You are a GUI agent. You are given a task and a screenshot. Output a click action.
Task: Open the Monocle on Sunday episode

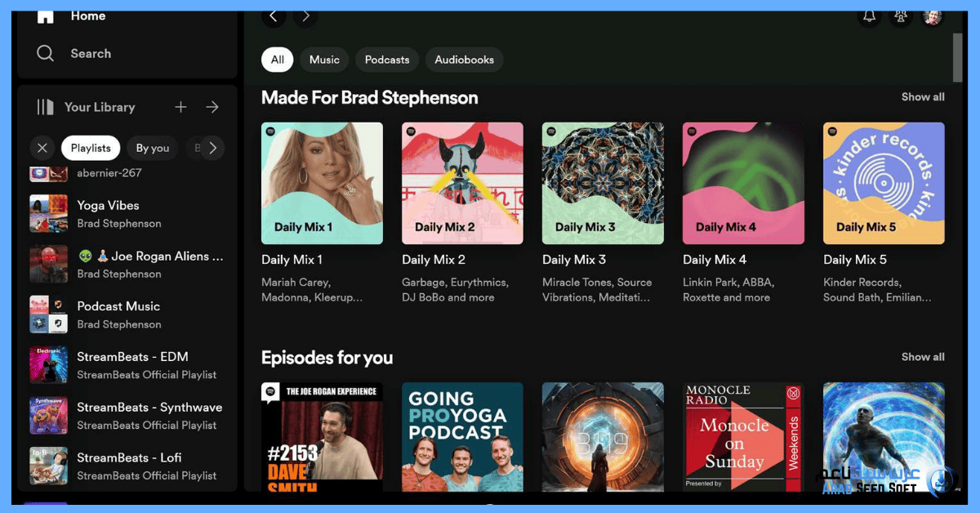coord(743,437)
